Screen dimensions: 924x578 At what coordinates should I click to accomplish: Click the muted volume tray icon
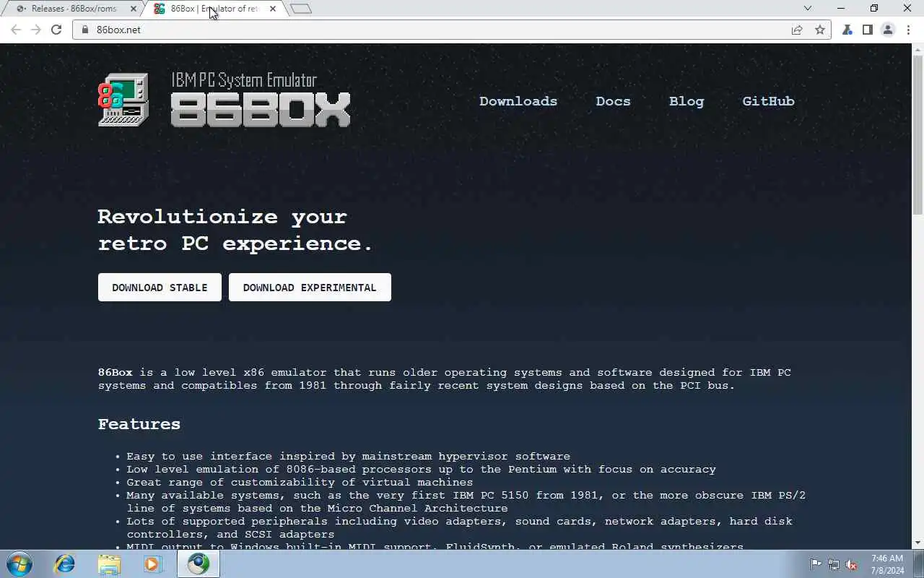[852, 564]
